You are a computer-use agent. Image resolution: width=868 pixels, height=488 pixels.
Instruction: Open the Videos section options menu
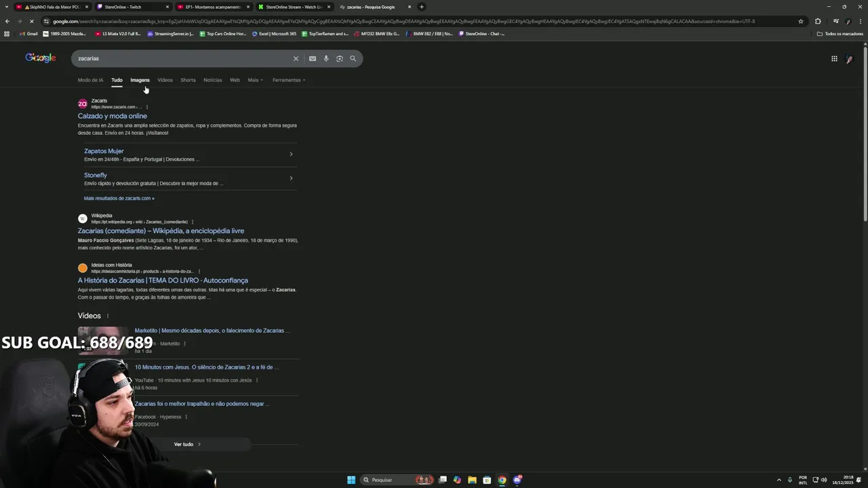point(107,316)
